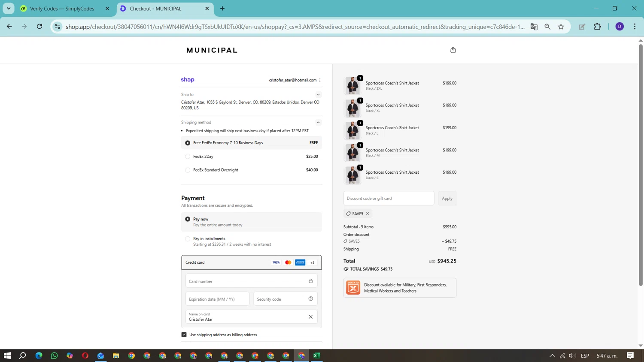644x362 pixels.
Task: Open Excel from the taskbar
Action: (x=317, y=356)
